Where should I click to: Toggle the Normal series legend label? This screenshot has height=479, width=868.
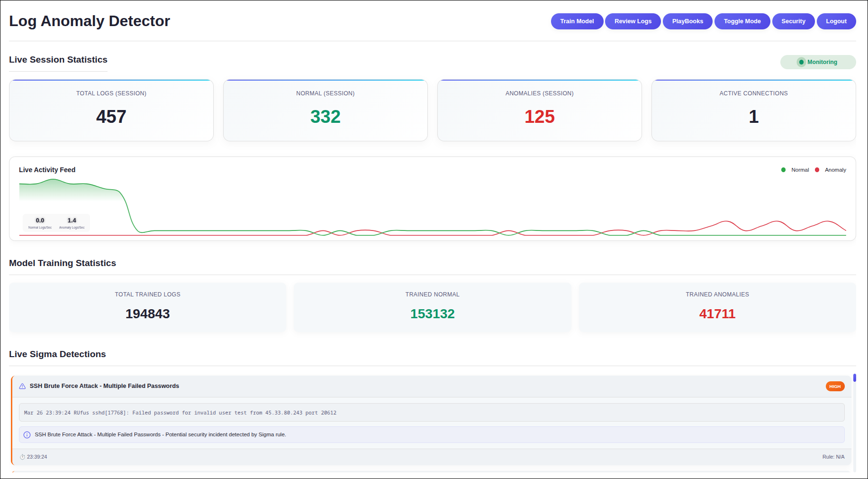[800, 170]
